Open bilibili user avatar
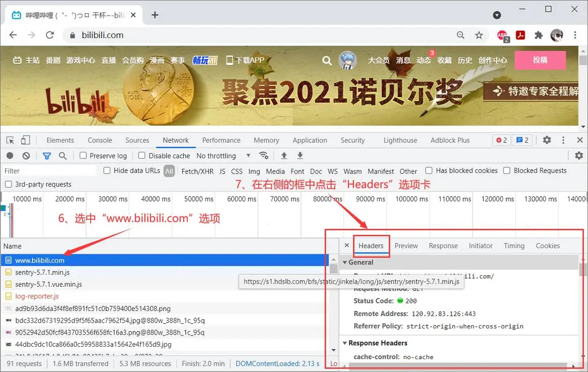Screen dimensions: 588x372 click(347, 61)
